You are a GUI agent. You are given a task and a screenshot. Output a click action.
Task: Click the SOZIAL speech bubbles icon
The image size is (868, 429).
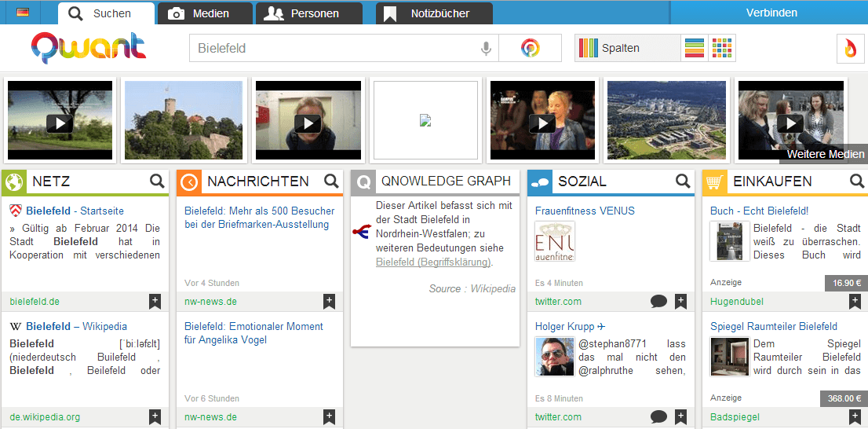click(x=539, y=181)
